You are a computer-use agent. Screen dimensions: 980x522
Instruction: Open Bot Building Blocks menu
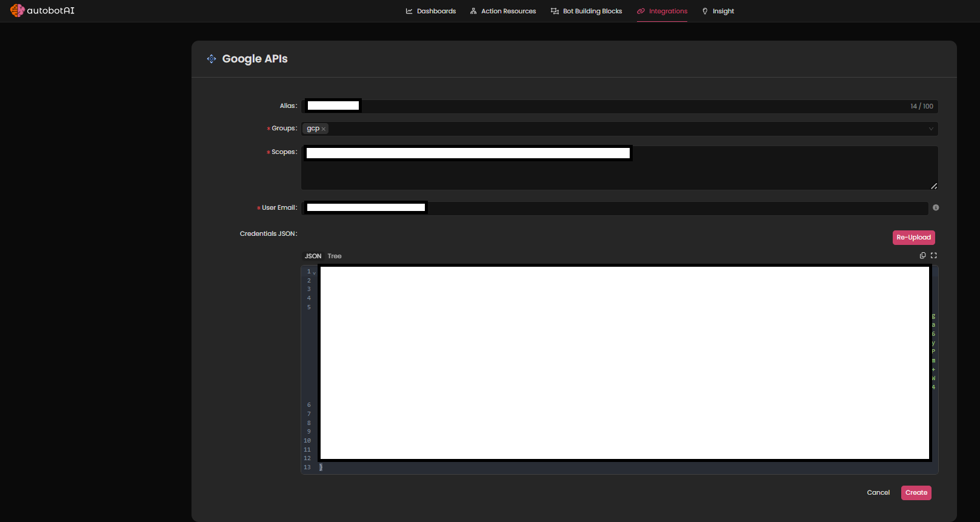586,11
